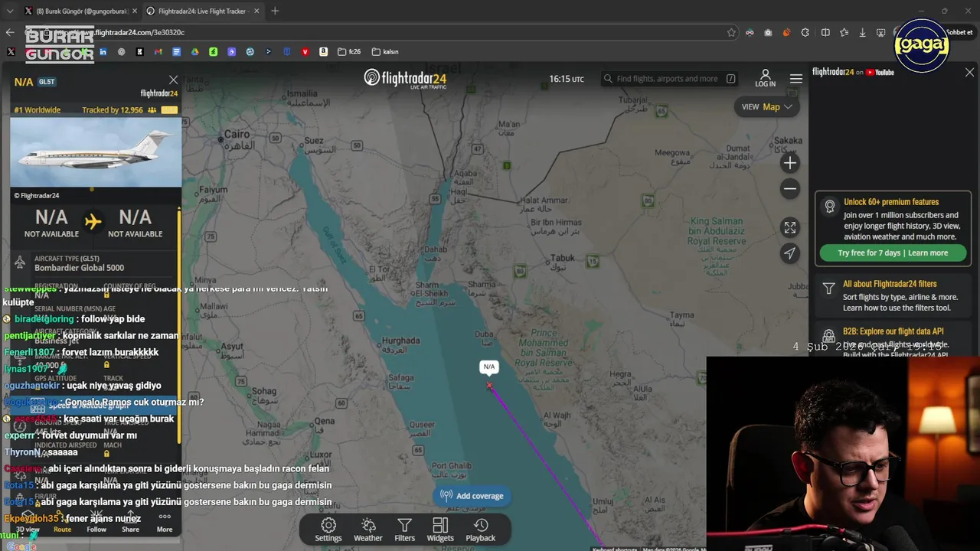
Task: Open More options in flight panel
Action: (165, 521)
